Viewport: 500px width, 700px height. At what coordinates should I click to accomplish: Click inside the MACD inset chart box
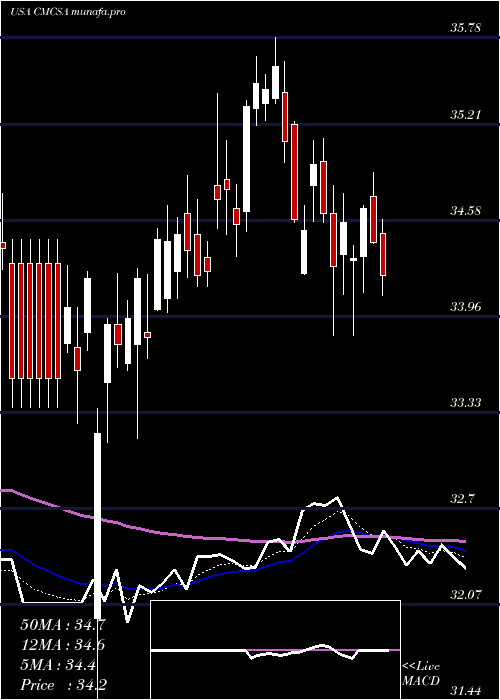[275, 650]
